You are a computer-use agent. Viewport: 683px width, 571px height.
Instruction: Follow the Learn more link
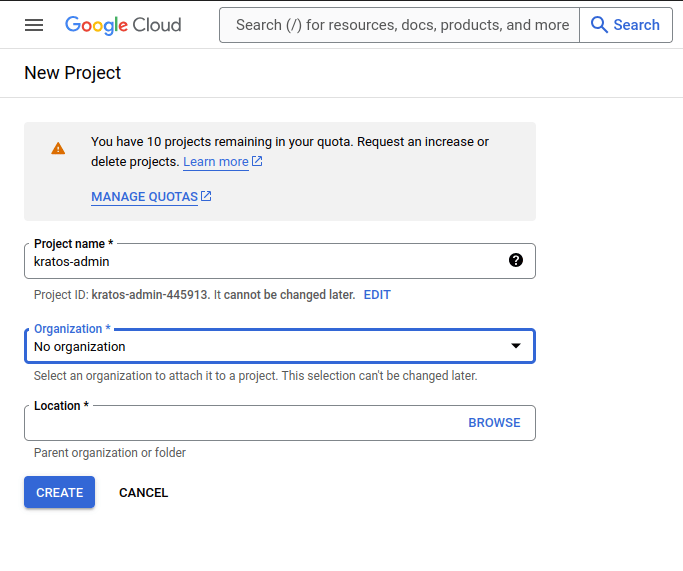click(215, 162)
